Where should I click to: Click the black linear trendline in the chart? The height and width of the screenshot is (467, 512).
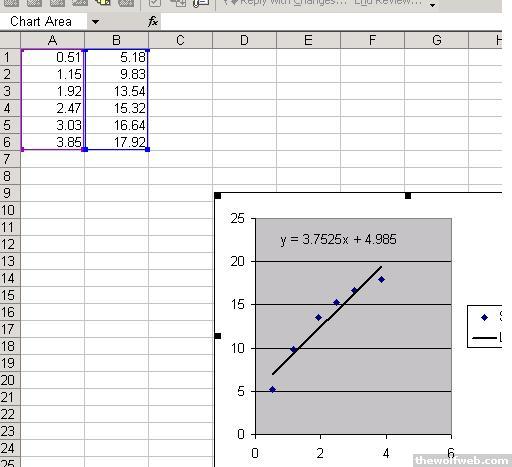click(x=328, y=319)
